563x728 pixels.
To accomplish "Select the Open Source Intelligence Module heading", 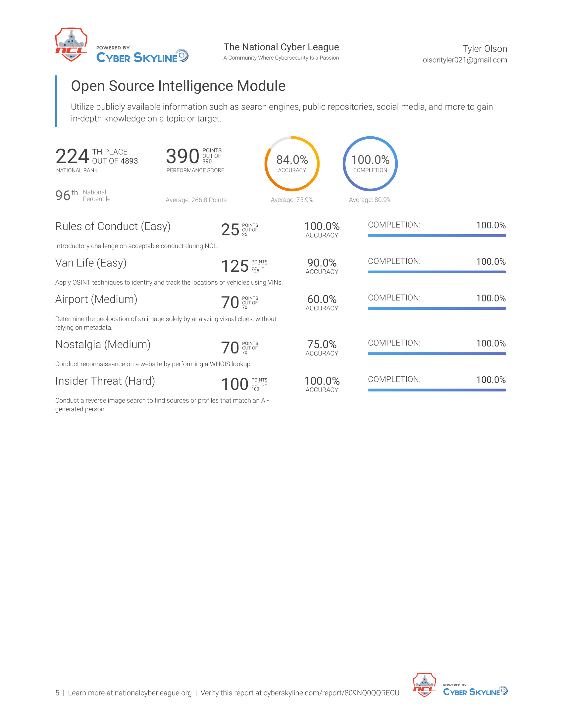I will 178,86.
